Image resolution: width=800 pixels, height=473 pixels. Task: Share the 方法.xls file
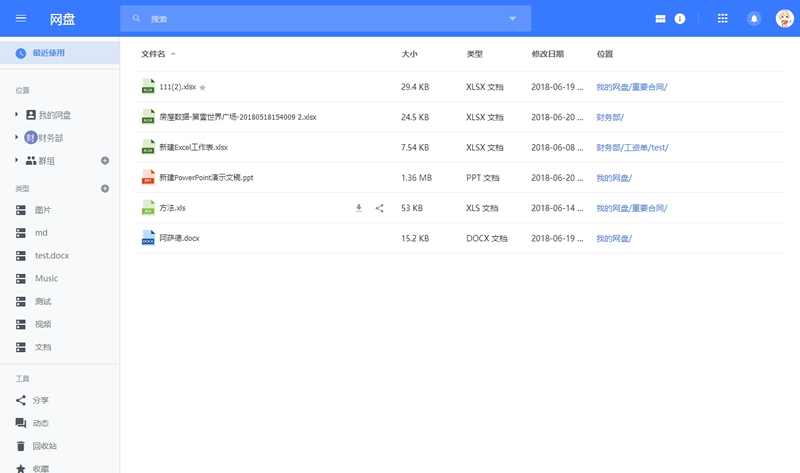[x=379, y=208]
